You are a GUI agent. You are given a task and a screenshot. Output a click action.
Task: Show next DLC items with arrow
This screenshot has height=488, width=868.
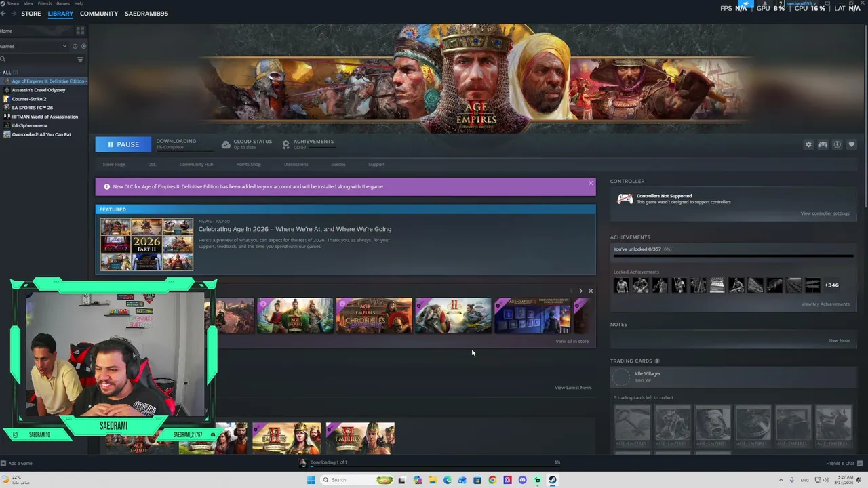[580, 291]
